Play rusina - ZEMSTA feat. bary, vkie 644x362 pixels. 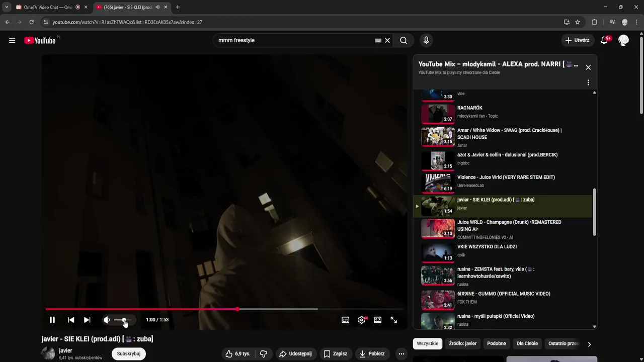[503, 276]
